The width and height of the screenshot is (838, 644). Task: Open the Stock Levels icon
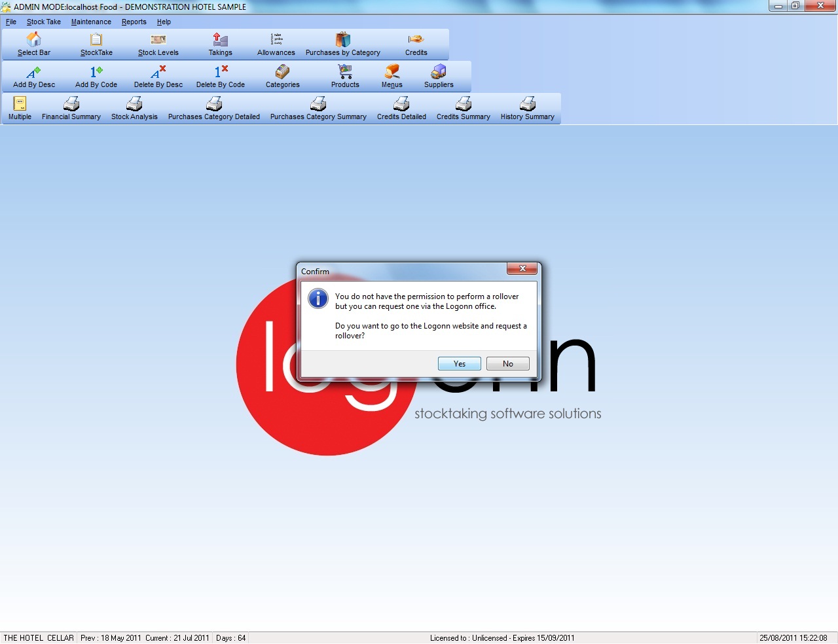point(158,45)
